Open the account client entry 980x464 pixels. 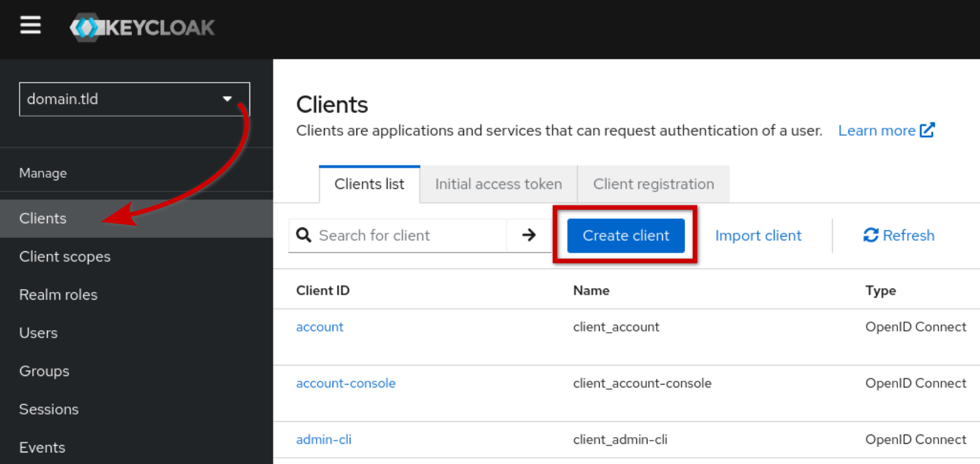pyautogui.click(x=320, y=327)
